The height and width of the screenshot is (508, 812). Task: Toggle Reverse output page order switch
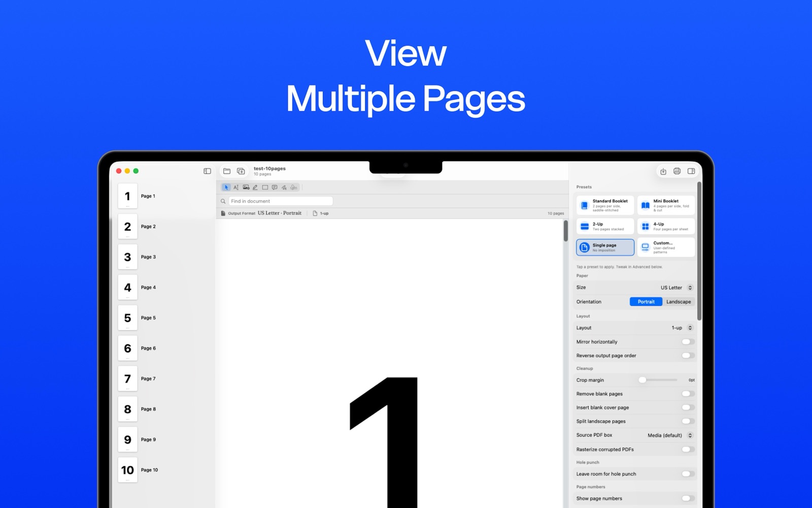[688, 356]
